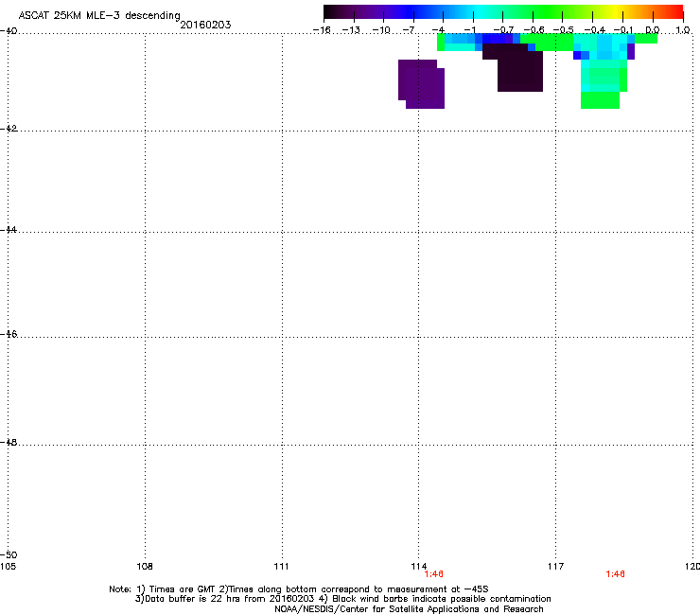Screen dimensions: 700x615
Task: Click the green data block below the cyan patch
Action: (x=600, y=100)
